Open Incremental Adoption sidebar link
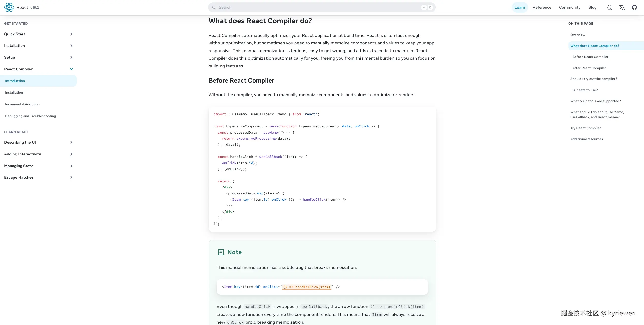644x325 pixels. pos(22,104)
